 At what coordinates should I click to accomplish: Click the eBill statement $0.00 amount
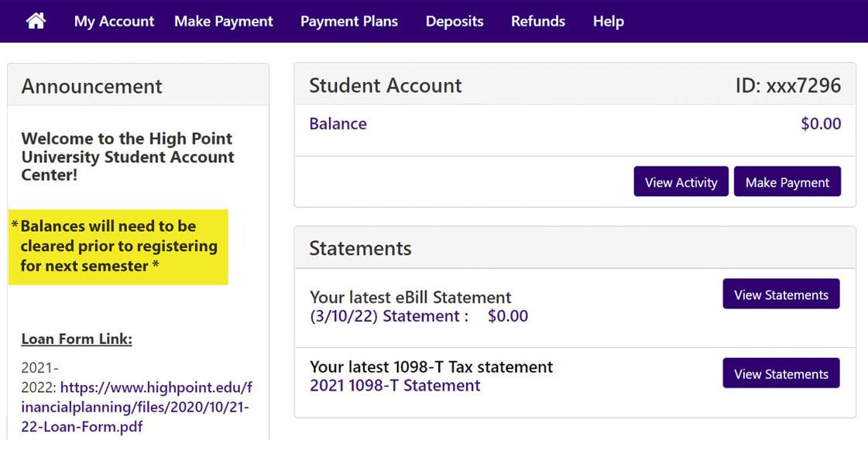pos(508,316)
